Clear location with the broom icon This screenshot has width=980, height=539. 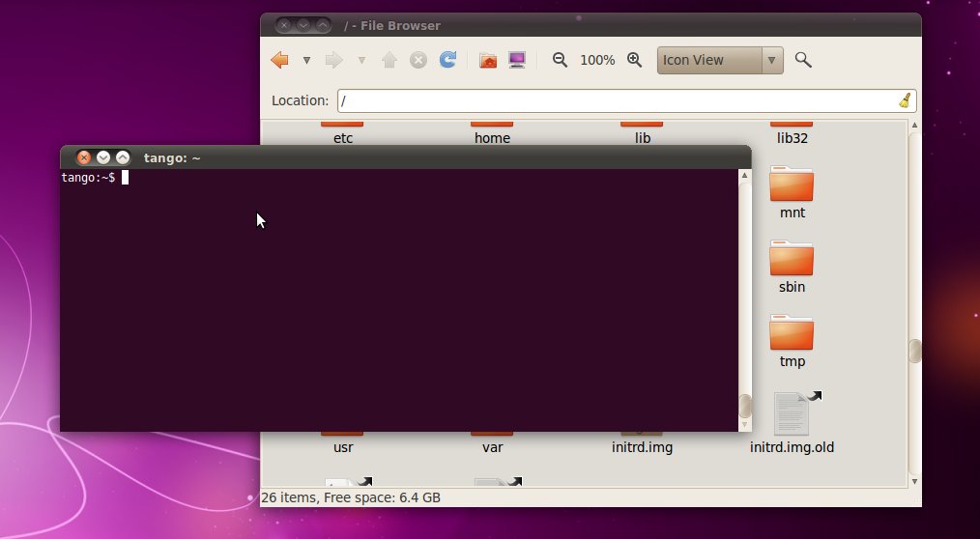[x=905, y=100]
